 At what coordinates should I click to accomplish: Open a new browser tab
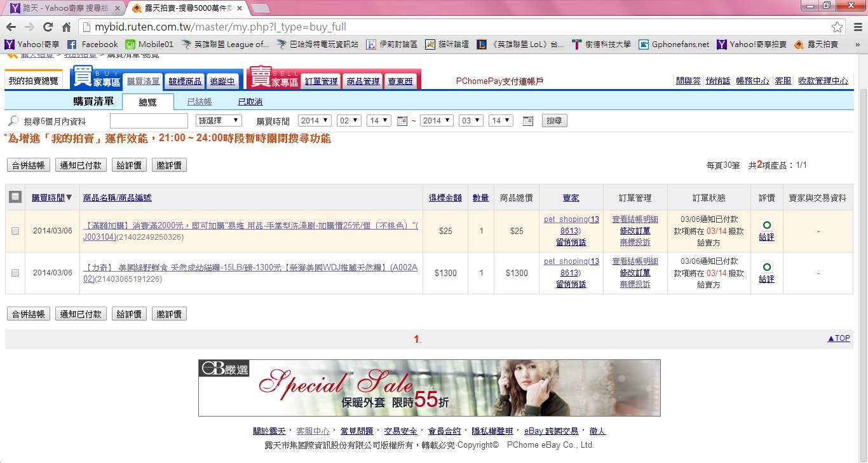pos(261,8)
